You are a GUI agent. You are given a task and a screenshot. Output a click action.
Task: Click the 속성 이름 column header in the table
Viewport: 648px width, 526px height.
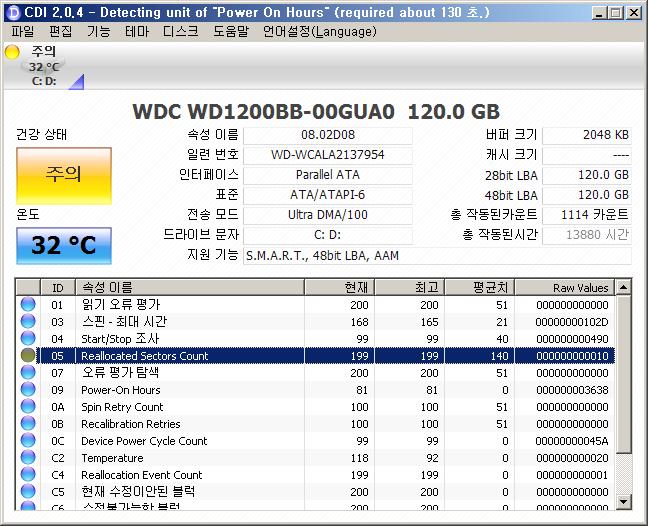click(x=190, y=287)
